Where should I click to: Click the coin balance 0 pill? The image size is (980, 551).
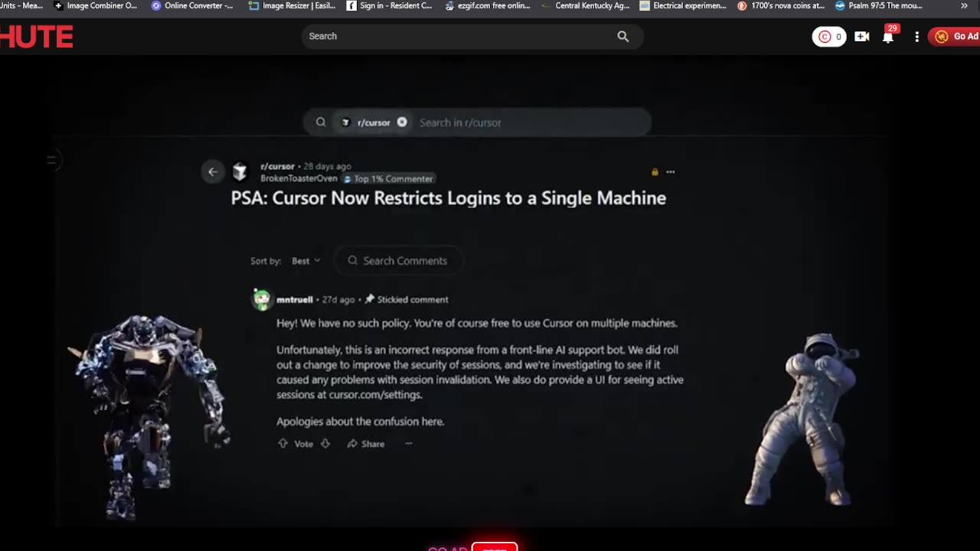click(x=829, y=36)
